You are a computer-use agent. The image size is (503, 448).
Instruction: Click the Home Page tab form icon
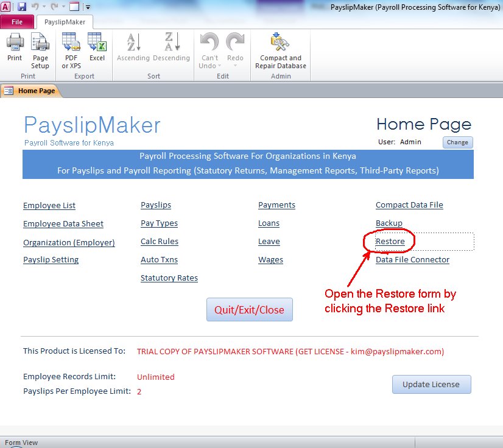point(9,91)
